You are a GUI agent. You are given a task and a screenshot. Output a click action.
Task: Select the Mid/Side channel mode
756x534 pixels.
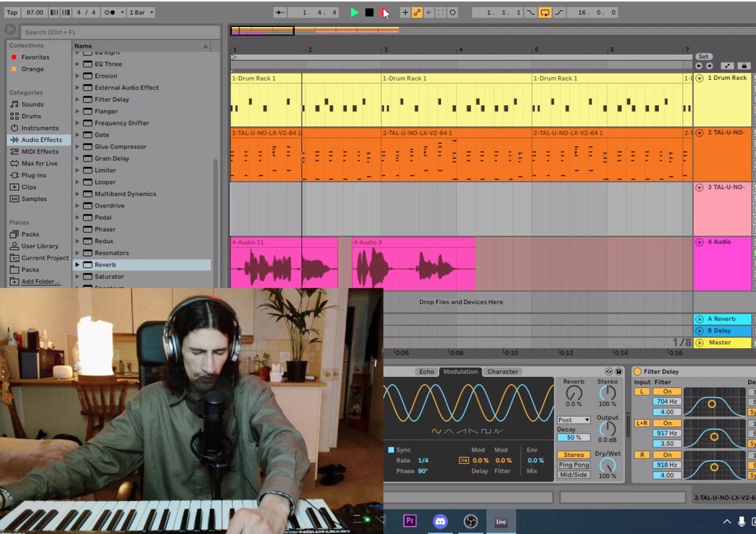[573, 475]
